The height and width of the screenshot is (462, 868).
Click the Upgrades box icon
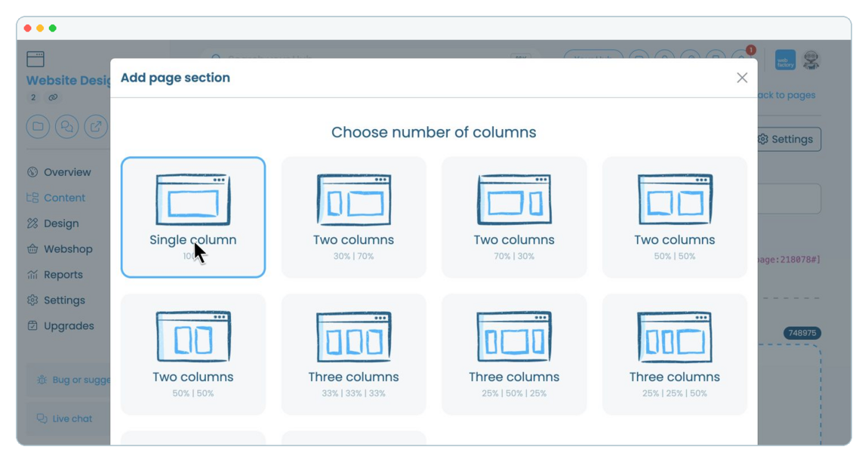(32, 325)
